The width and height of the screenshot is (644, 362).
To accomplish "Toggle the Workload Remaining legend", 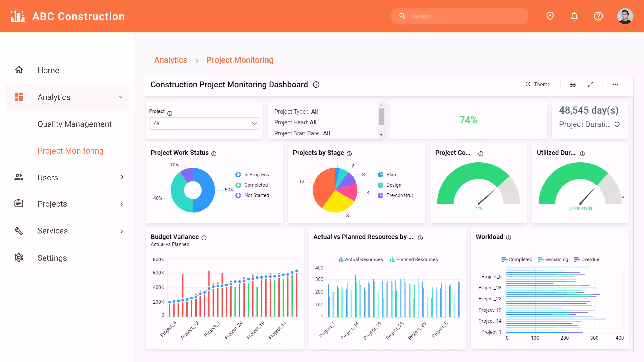I will (x=553, y=259).
